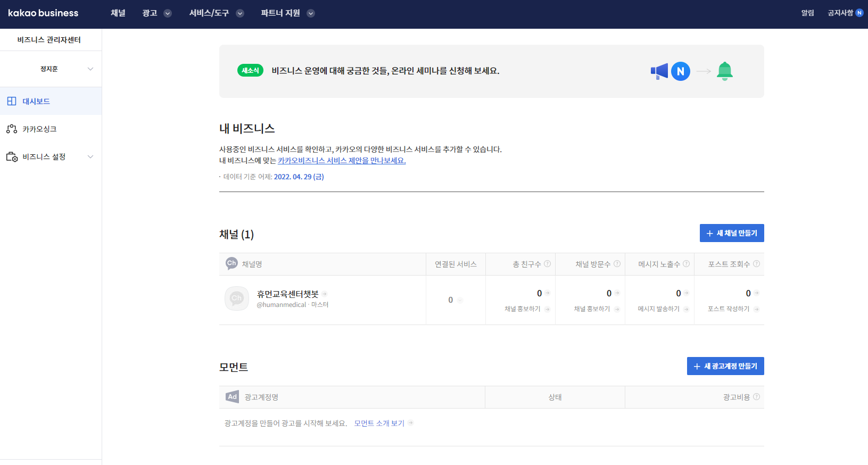
Task: Click the 상태 column header in 모먼트
Action: 555,397
